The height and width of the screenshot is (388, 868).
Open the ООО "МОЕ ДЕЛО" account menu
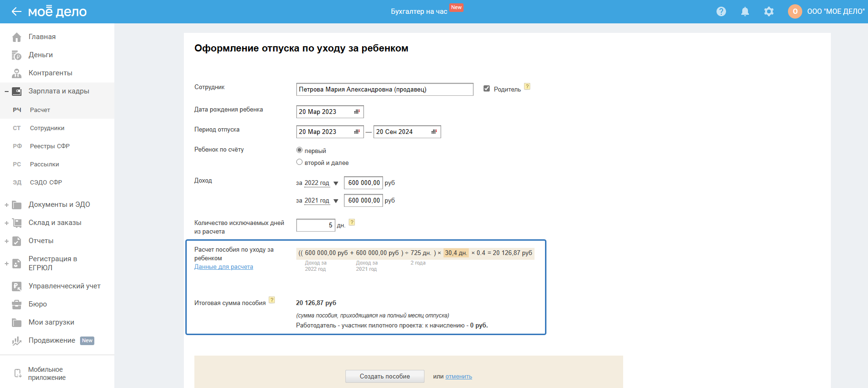coord(836,11)
